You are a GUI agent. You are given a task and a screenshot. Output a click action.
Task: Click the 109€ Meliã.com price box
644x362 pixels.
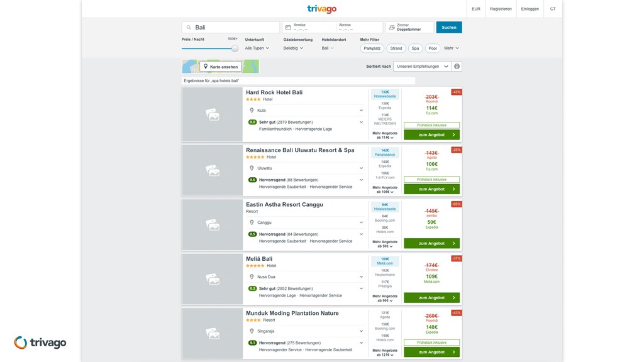(385, 261)
